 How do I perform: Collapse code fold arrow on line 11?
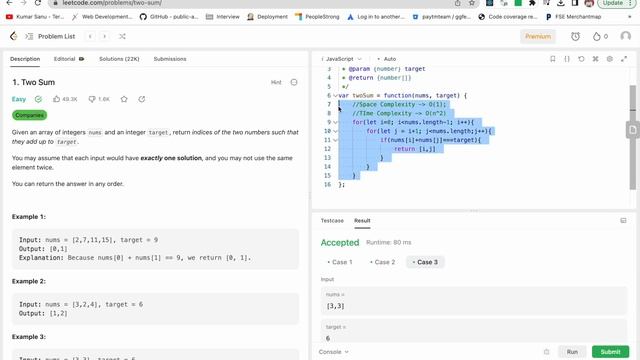click(336, 140)
